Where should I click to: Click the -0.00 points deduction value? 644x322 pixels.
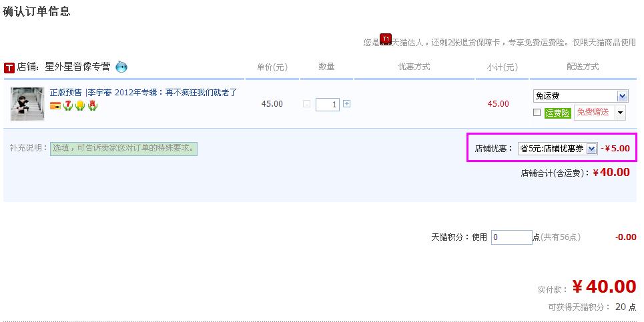click(x=626, y=237)
